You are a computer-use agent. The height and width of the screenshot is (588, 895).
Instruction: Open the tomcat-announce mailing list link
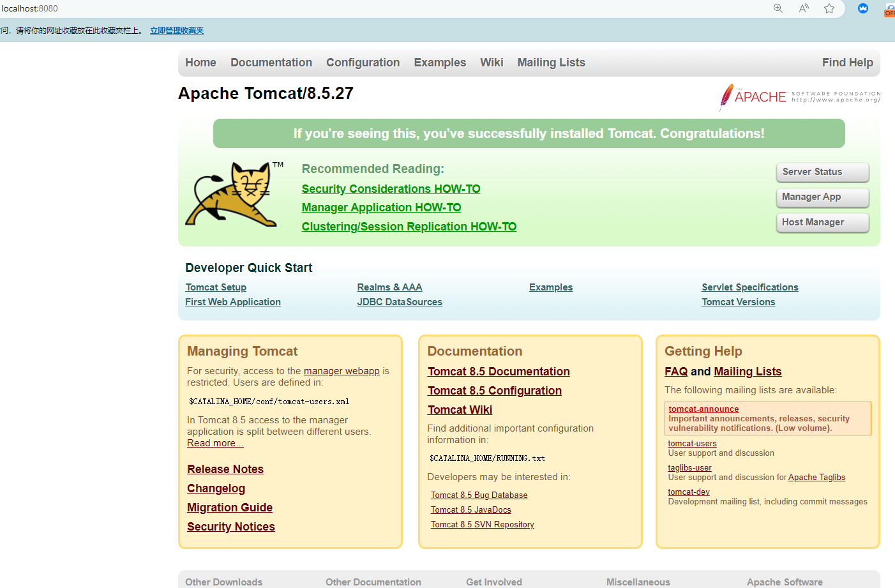(x=703, y=409)
